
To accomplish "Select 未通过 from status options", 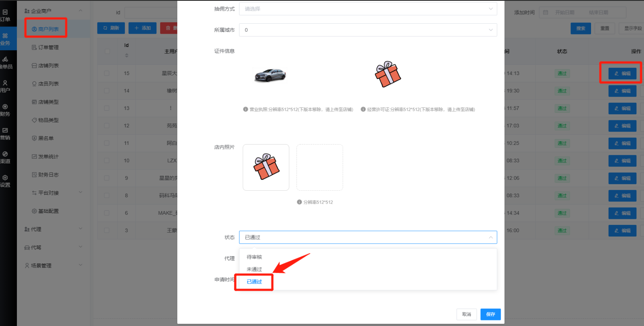I will point(254,269).
